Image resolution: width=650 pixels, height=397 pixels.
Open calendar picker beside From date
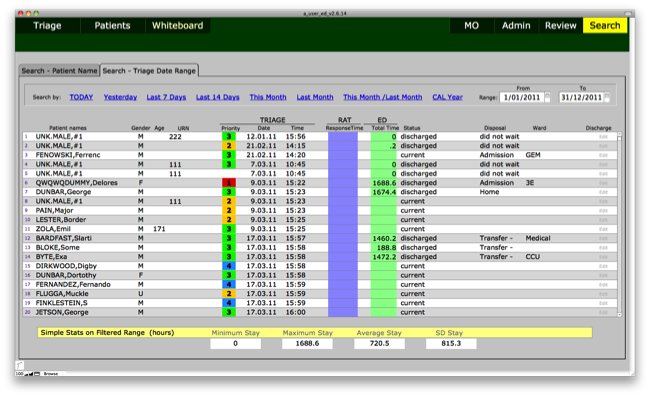[547, 98]
